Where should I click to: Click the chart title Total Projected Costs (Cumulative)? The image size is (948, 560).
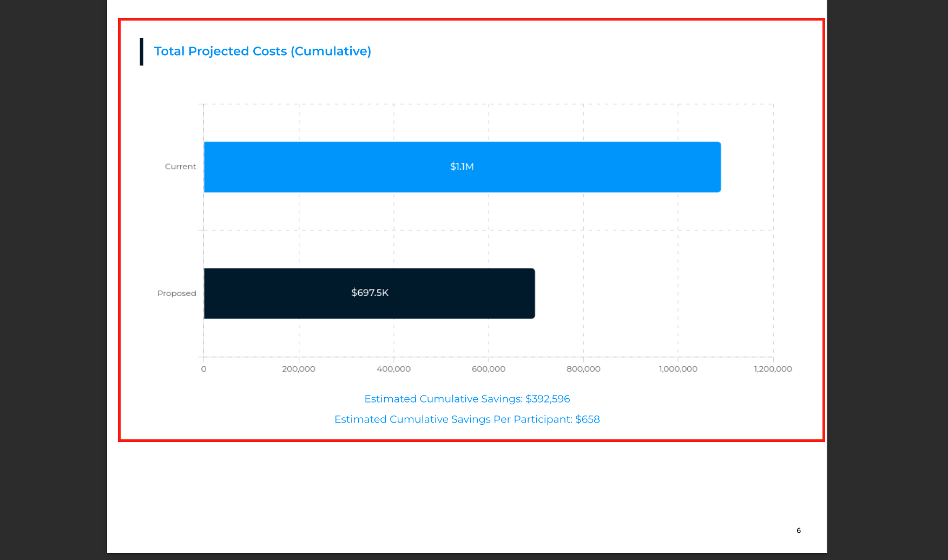(x=262, y=51)
